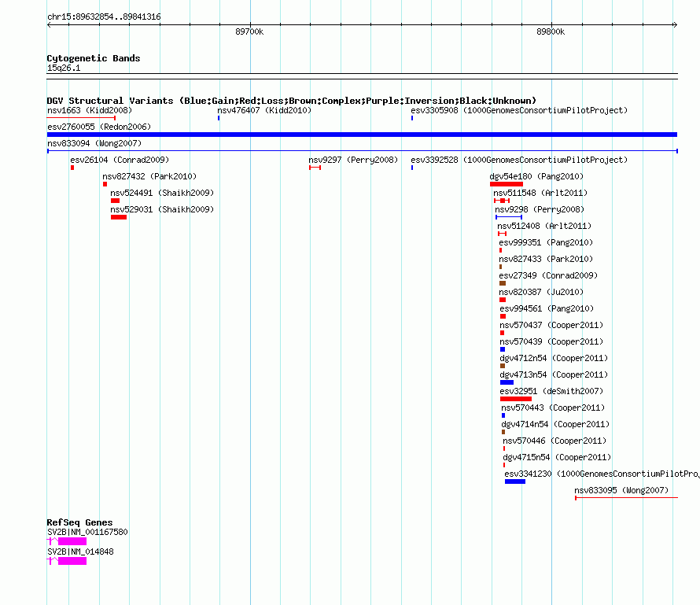Screen dimensions: 700x605
Task: Select the 15q26.1 cytogenetic band
Action: 64,68
